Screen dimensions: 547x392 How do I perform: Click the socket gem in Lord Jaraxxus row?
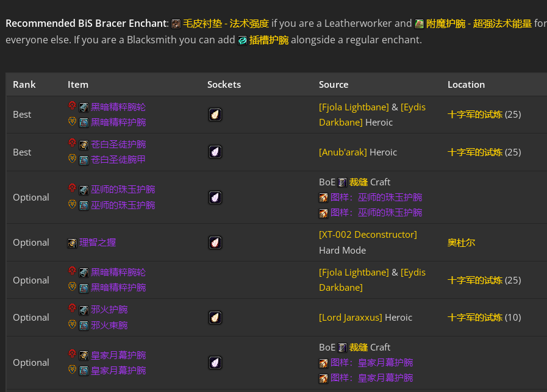tap(215, 318)
